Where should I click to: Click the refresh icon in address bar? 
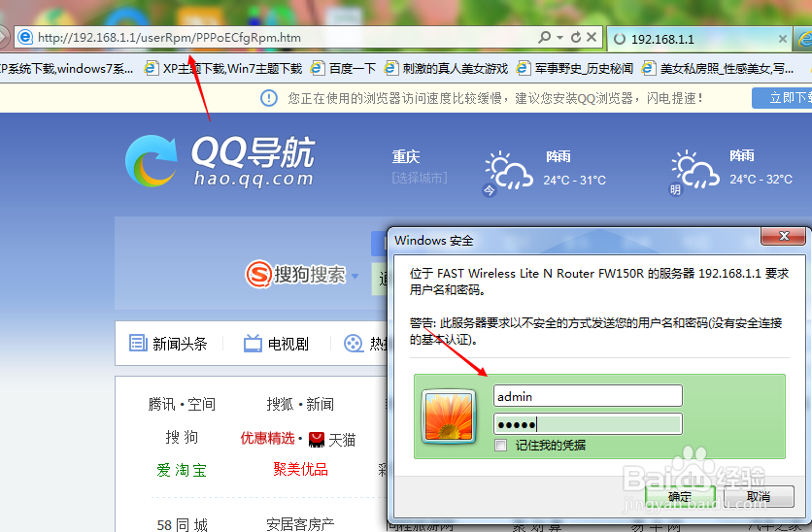tap(576, 37)
